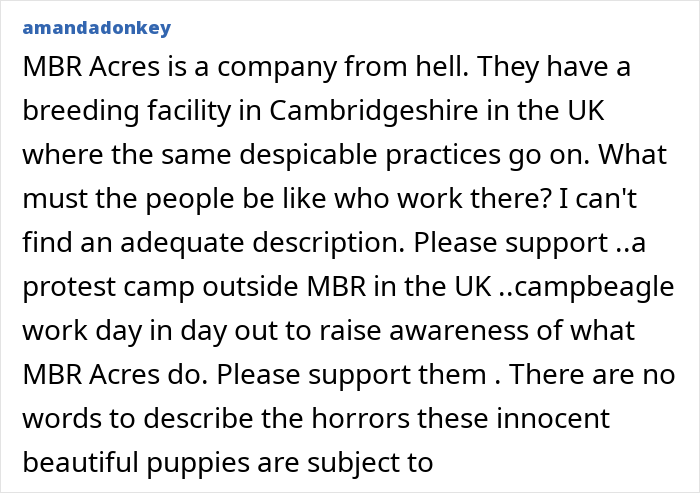Open the amandadonkey user profile link

[95, 27]
